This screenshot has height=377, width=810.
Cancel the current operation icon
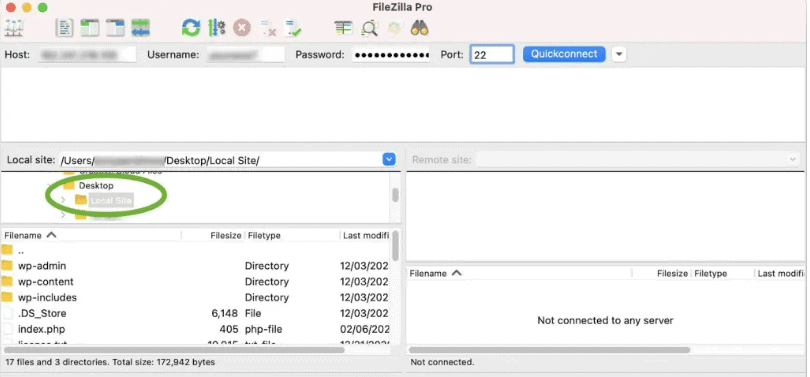pyautogui.click(x=241, y=28)
